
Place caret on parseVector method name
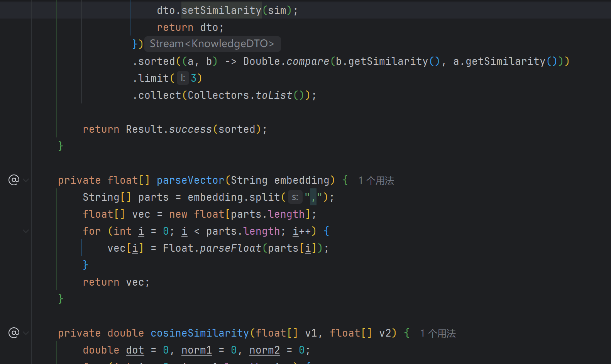point(190,180)
